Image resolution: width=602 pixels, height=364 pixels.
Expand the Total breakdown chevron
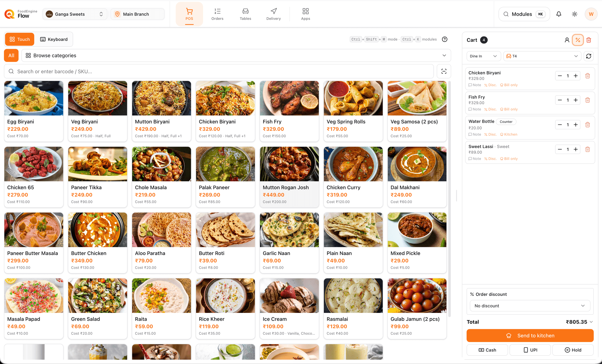pos(591,322)
